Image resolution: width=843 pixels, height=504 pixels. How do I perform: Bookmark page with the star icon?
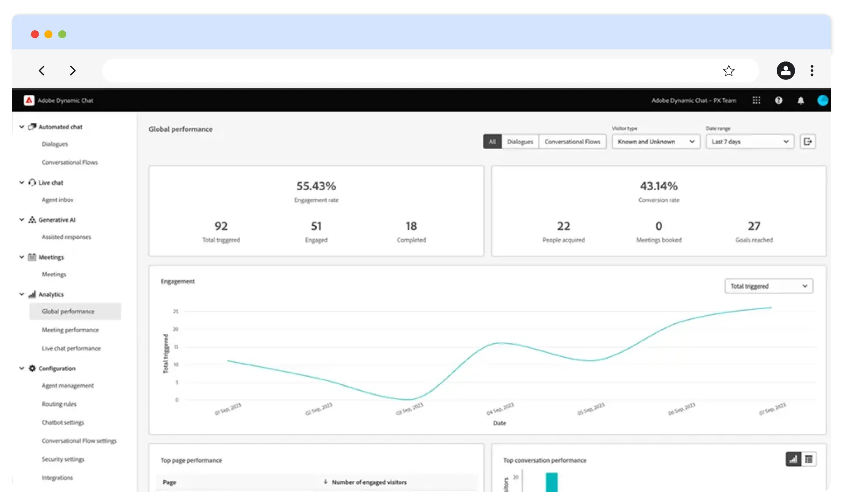(729, 71)
